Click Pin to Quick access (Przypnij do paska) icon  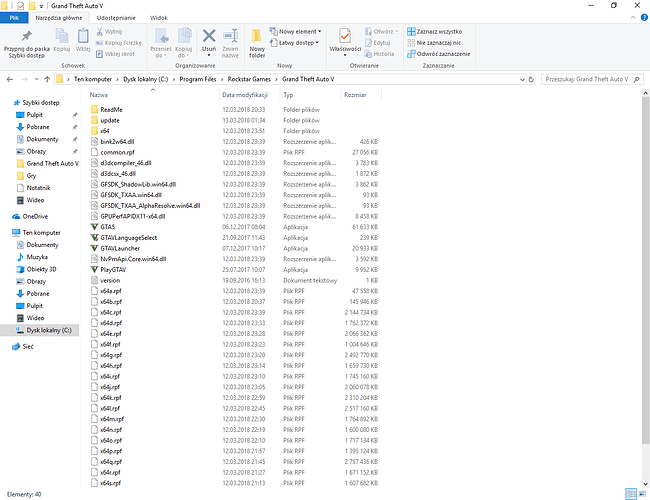pos(27,36)
